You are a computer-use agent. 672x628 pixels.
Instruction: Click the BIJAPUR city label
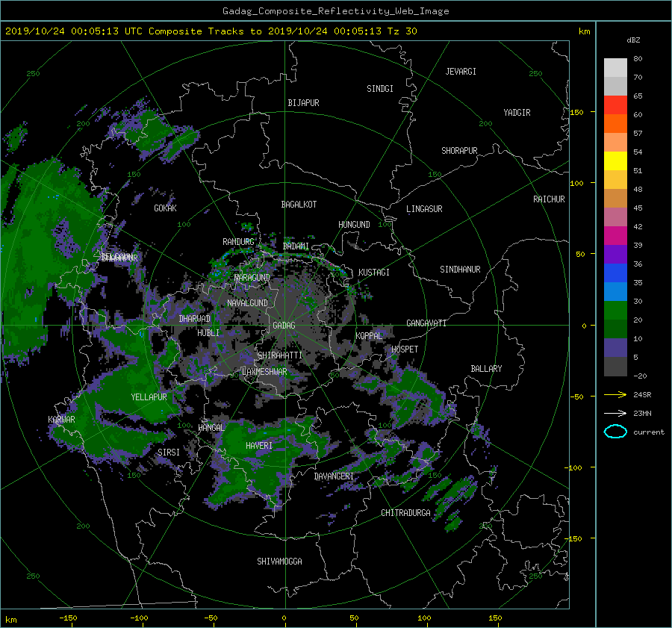[x=303, y=103]
